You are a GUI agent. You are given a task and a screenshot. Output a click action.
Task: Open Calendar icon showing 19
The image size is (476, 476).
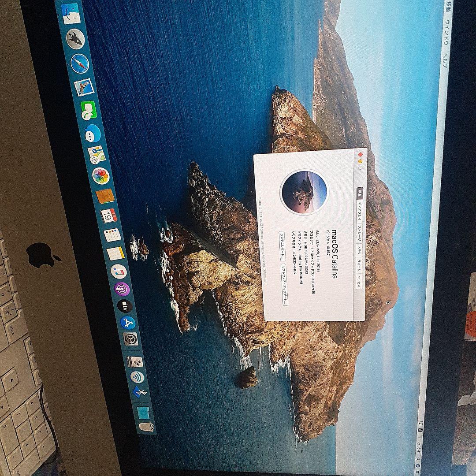(x=109, y=216)
